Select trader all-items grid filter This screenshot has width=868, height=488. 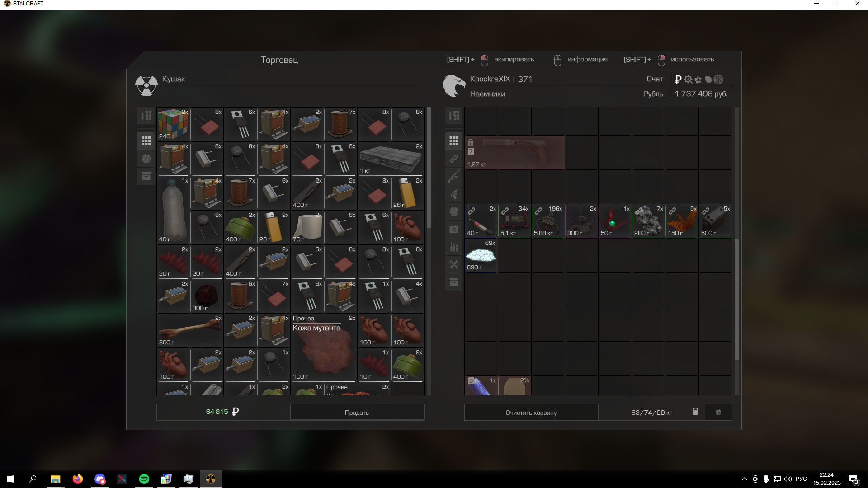click(146, 141)
